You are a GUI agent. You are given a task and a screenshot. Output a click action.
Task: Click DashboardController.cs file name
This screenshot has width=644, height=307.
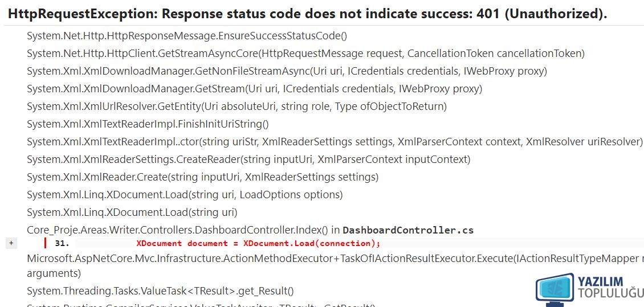tap(408, 230)
